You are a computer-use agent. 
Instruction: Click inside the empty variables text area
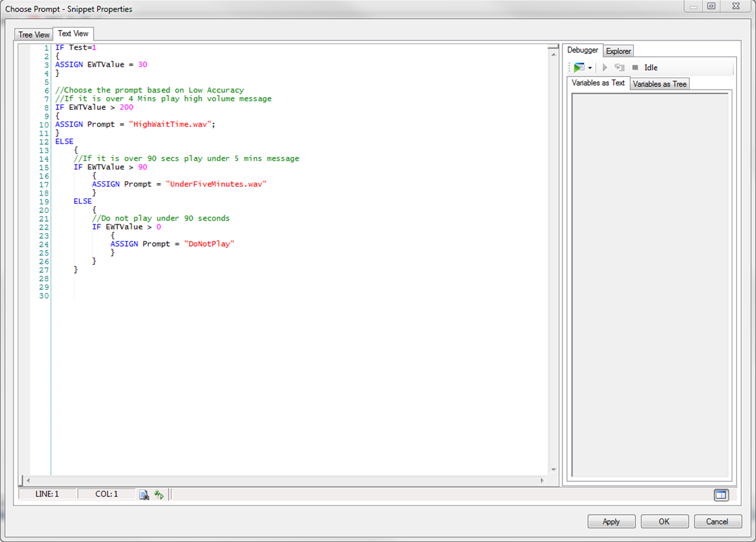(x=650, y=285)
